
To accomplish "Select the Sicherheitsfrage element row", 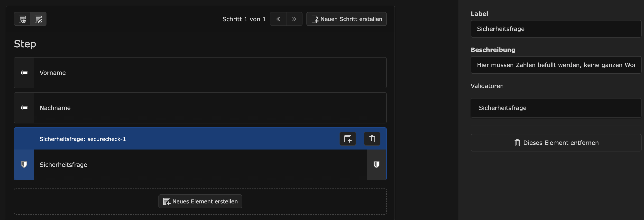I will pyautogui.click(x=200, y=165).
